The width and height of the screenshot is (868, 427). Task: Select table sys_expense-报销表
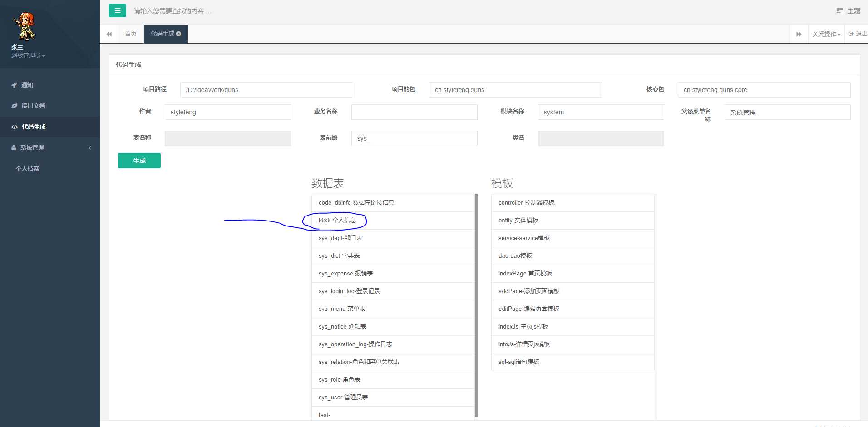[393, 274]
